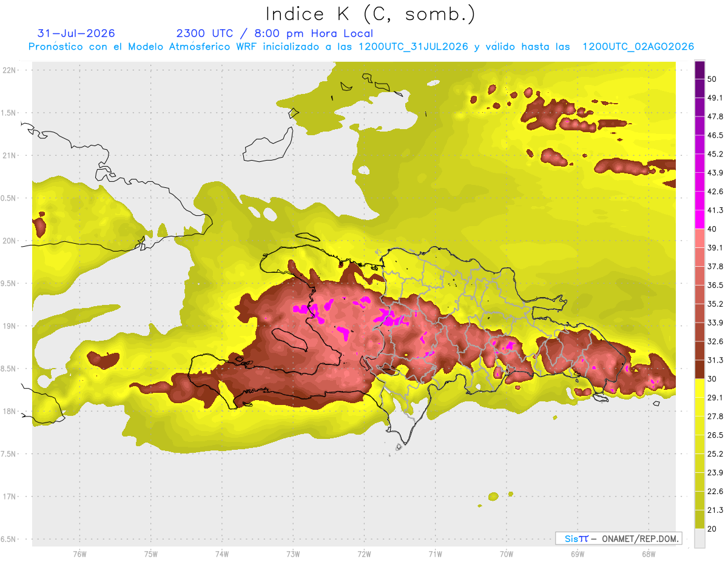Image resolution: width=728 pixels, height=562 pixels.
Task: Click the colorbar value "41.3"
Action: [x=715, y=210]
